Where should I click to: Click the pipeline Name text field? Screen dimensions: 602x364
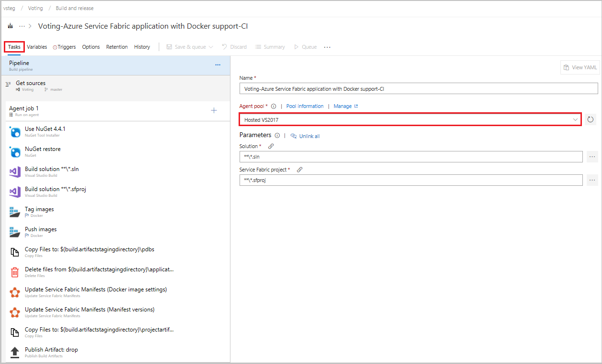[418, 88]
